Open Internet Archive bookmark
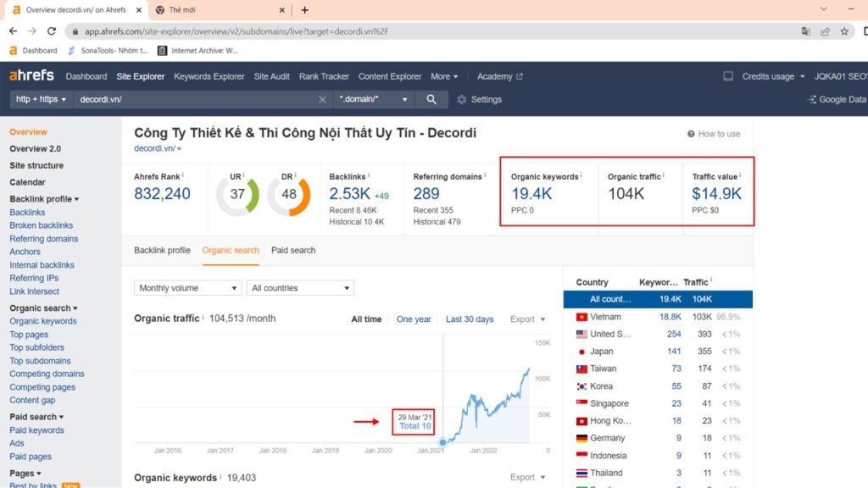Image resolution: width=868 pixels, height=488 pixels. [198, 50]
